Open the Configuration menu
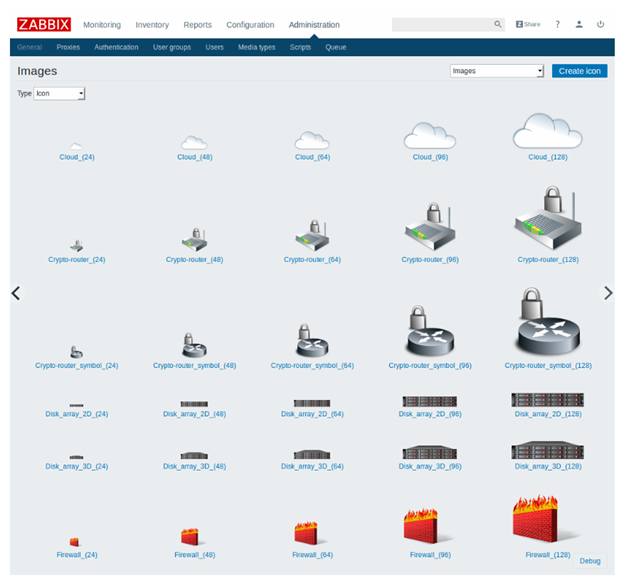Screen dimensions: 624x585 (250, 25)
